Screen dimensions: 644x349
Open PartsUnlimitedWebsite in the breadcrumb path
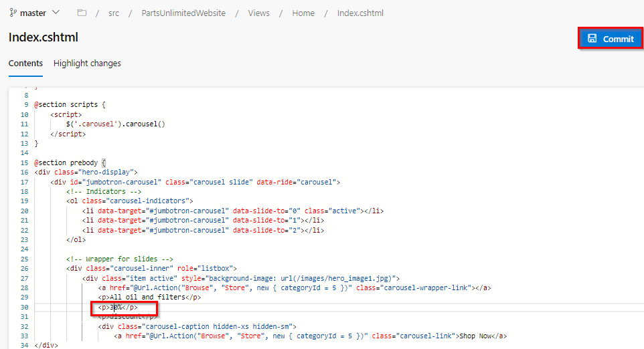pos(183,13)
